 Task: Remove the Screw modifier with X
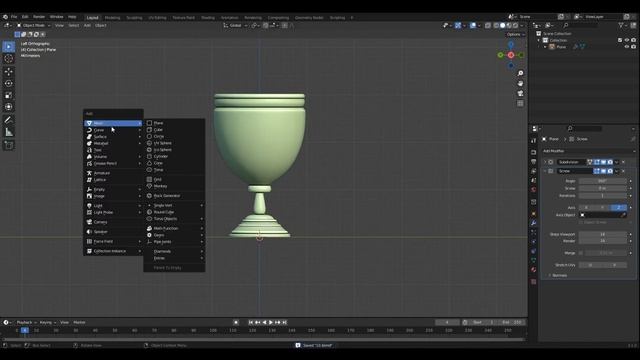click(623, 171)
